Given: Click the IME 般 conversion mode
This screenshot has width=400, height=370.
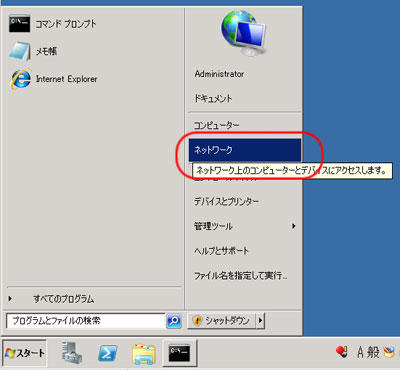Looking at the screenshot, I should tap(373, 352).
